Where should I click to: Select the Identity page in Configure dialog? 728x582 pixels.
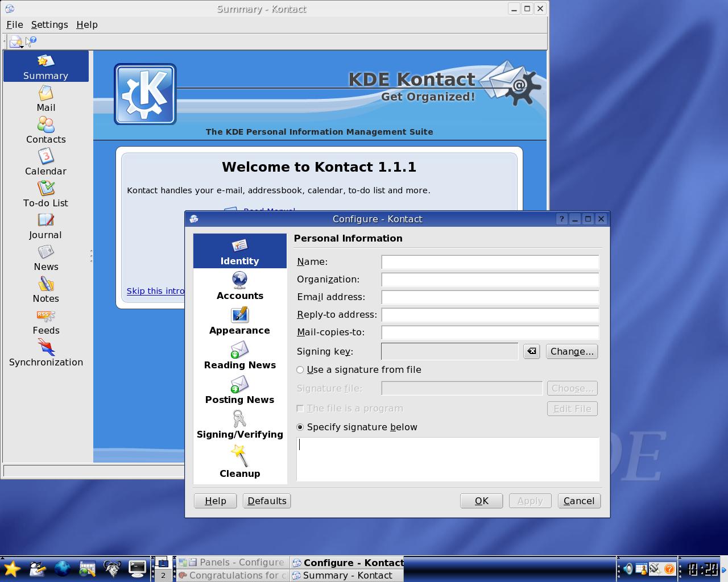(240, 251)
